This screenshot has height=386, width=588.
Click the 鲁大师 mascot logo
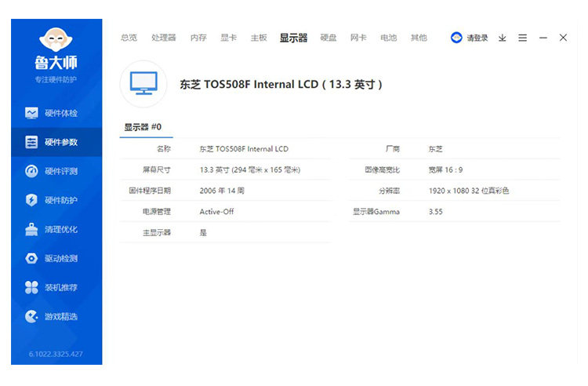tap(56, 39)
